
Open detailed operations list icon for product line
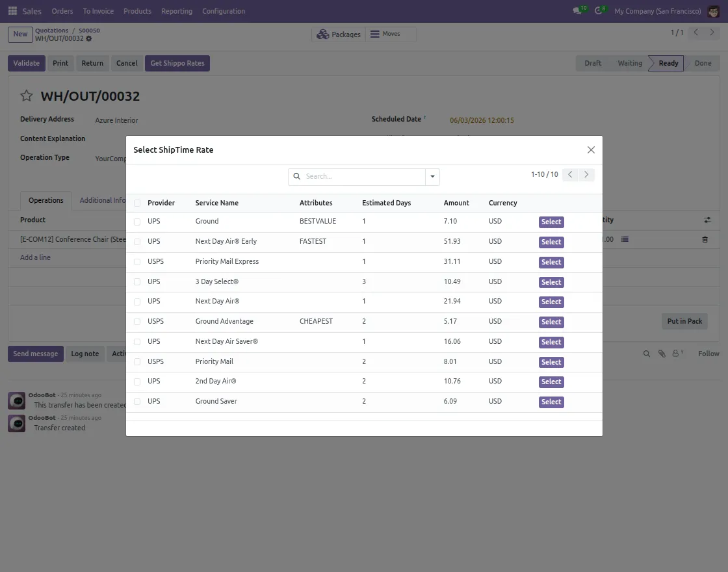(x=625, y=240)
